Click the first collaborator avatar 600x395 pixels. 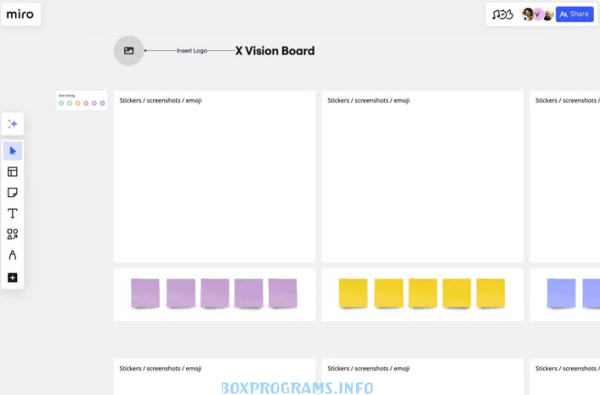click(528, 15)
